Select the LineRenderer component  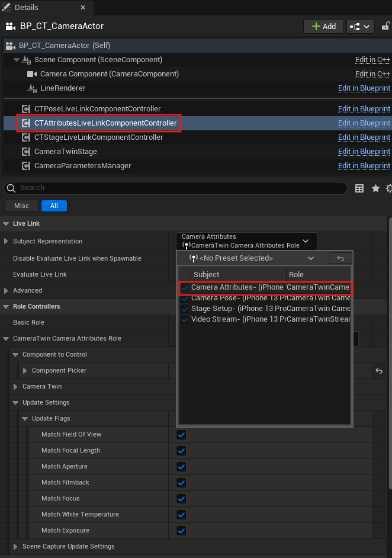(x=63, y=88)
